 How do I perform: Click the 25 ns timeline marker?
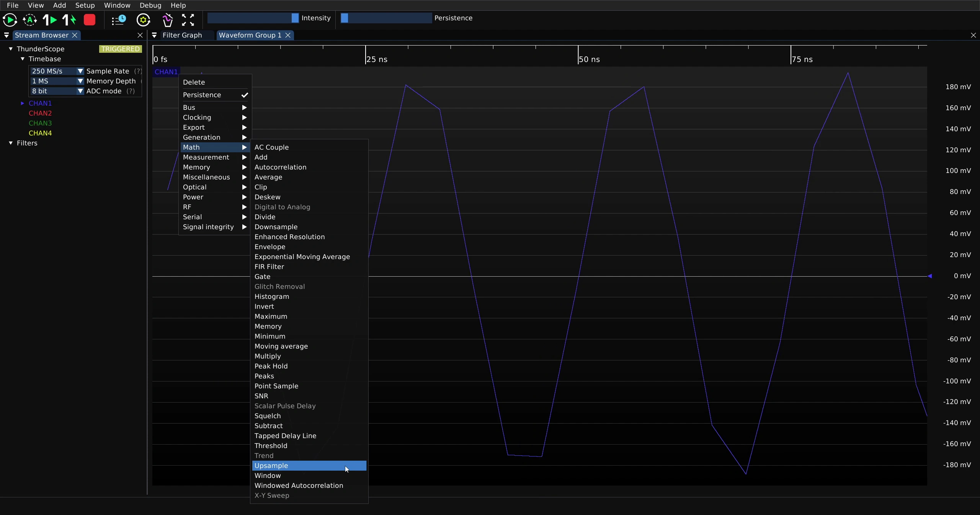click(377, 59)
